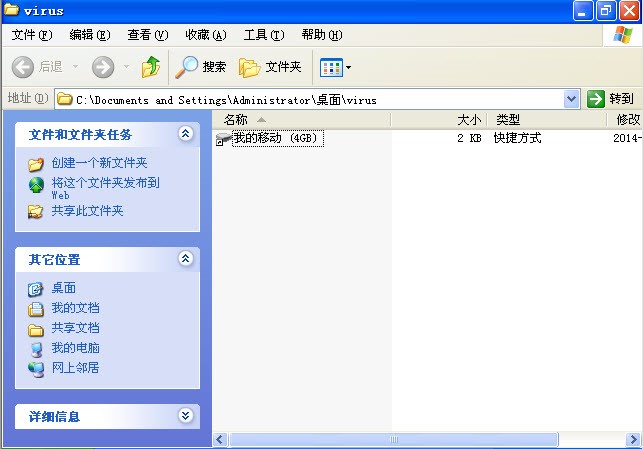This screenshot has width=643, height=449.
Task: Click the 将这个文件夹发布到 Web link
Action: click(x=105, y=188)
